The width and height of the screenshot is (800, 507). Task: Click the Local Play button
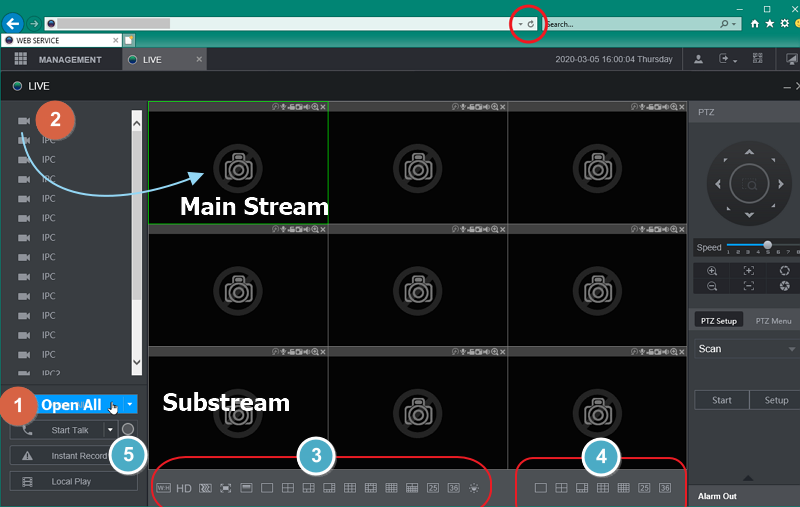click(x=74, y=481)
